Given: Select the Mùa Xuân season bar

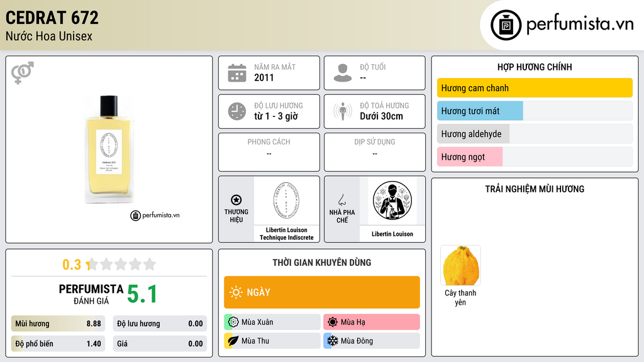Looking at the screenshot, I should point(272,322).
